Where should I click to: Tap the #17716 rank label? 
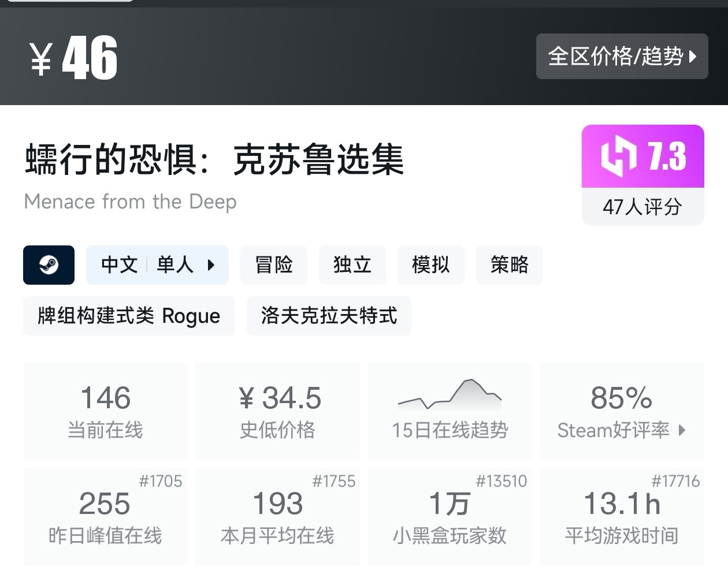click(x=675, y=481)
